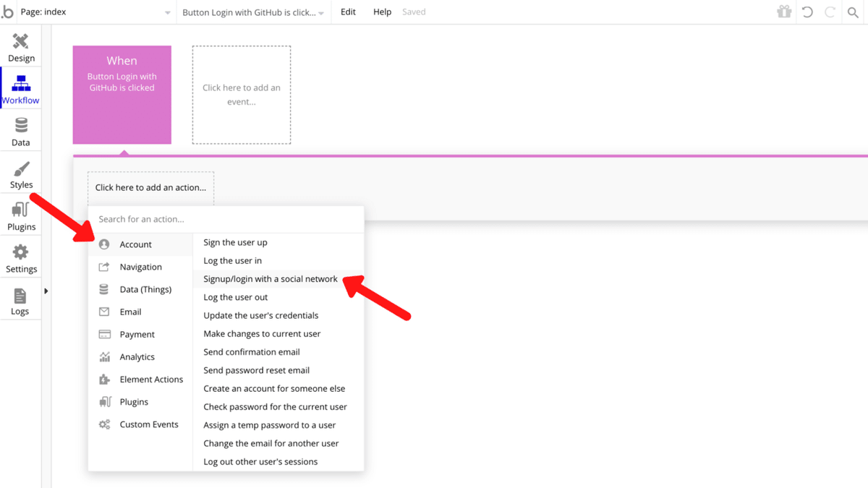Click the Search for an action field

[226, 219]
